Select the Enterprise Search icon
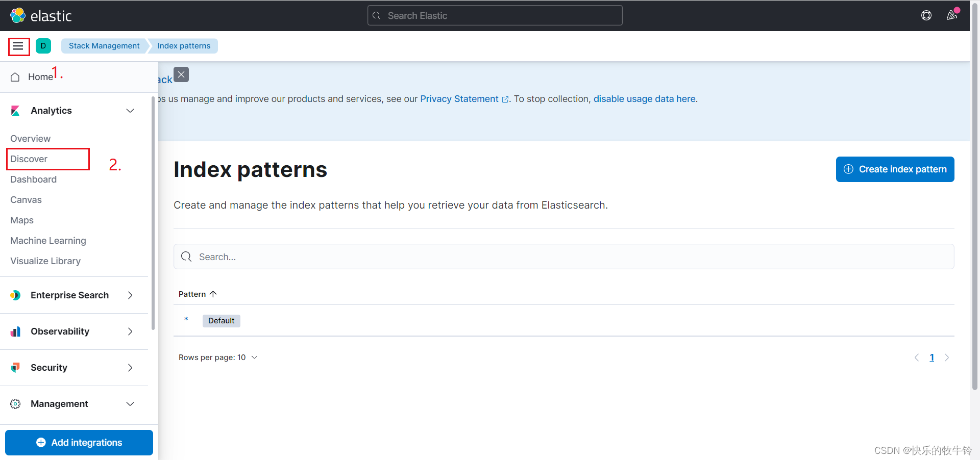Image resolution: width=980 pixels, height=460 pixels. tap(15, 295)
